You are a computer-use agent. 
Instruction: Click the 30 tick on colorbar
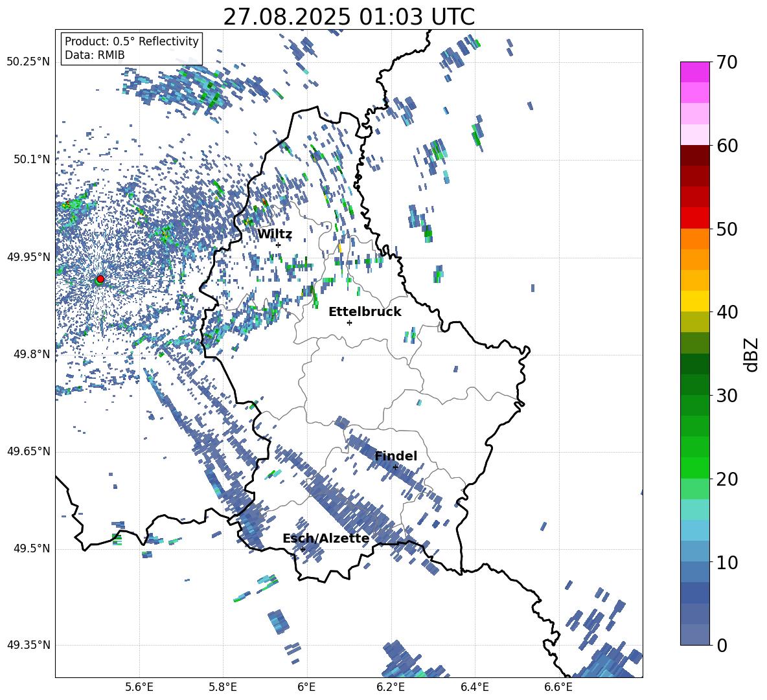(727, 396)
